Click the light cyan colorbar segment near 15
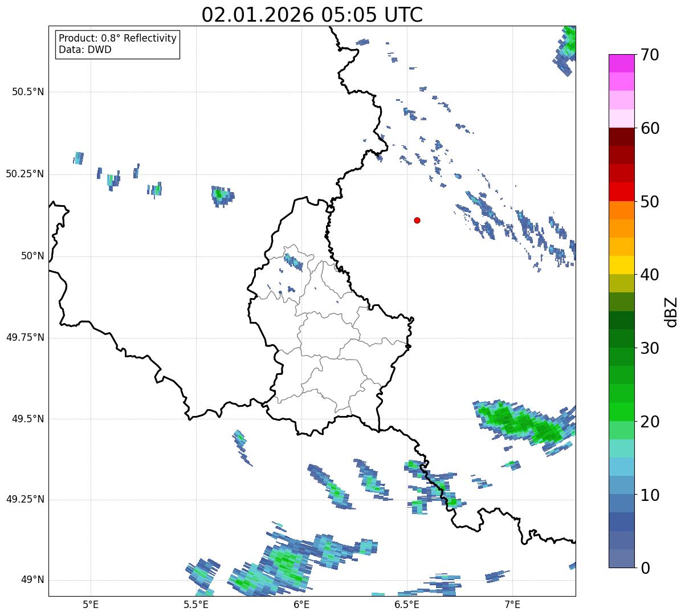Viewport: 685px width, 616px height. pos(621,448)
